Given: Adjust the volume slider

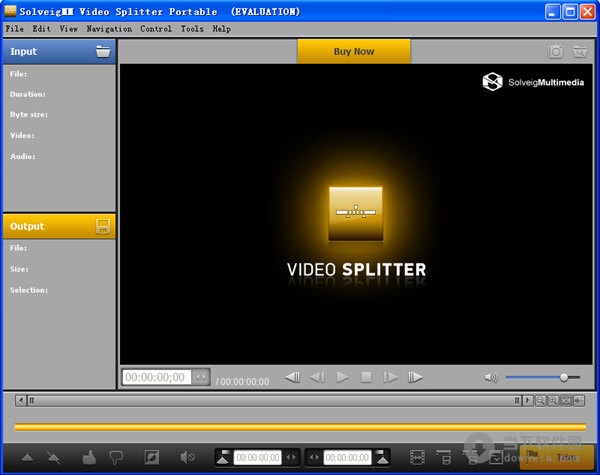Looking at the screenshot, I should [x=543, y=377].
